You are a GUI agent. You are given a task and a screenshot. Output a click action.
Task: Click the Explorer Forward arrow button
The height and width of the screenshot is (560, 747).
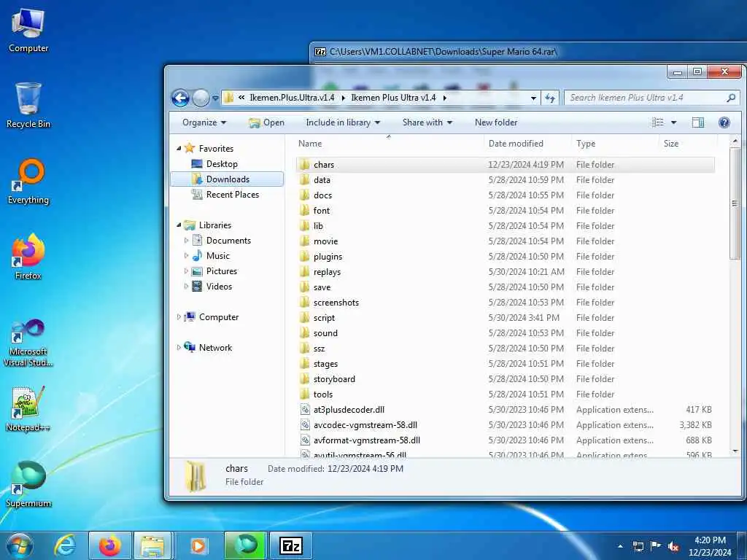[201, 98]
